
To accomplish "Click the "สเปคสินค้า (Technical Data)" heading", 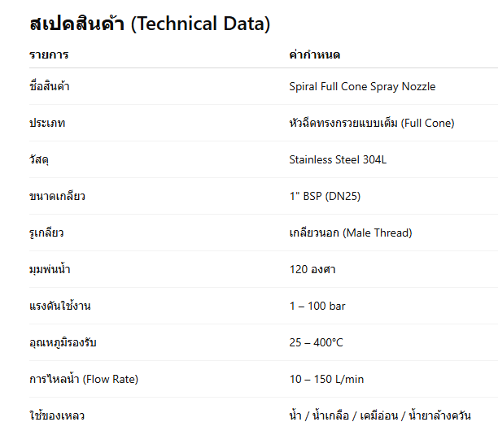I will (149, 24).
